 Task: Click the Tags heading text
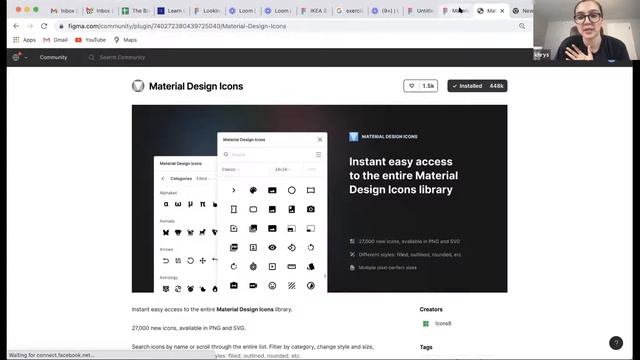(x=426, y=347)
